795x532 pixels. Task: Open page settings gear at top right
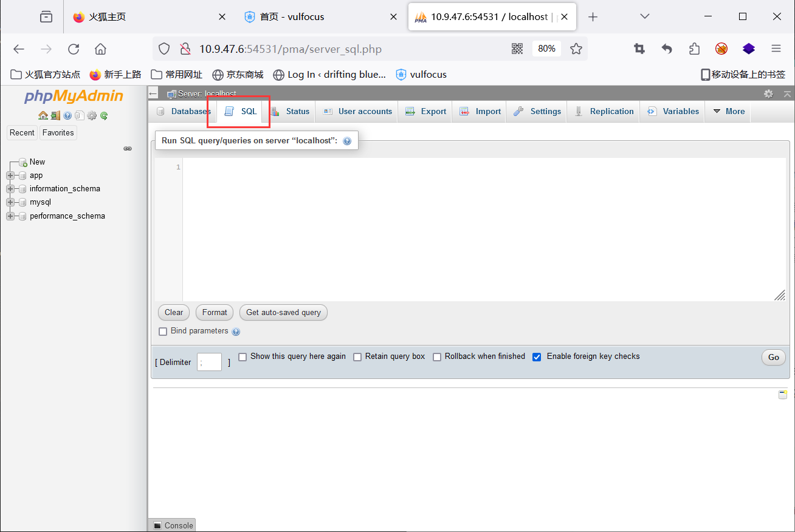[769, 94]
